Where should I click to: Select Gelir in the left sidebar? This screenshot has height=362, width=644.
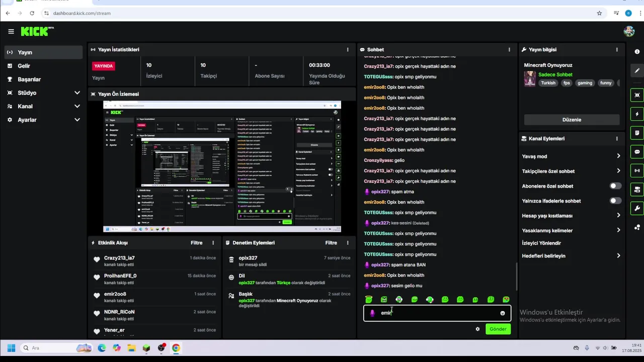43,66
